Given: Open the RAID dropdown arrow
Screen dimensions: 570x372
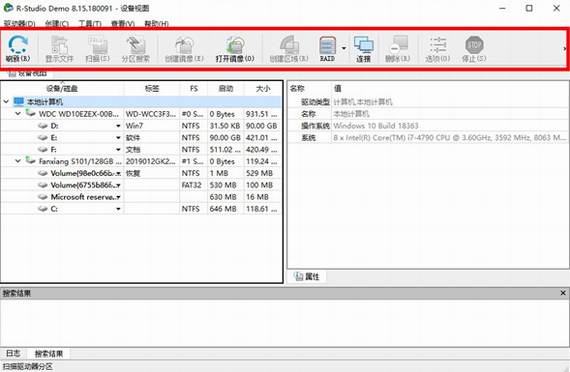Looking at the screenshot, I should click(344, 48).
